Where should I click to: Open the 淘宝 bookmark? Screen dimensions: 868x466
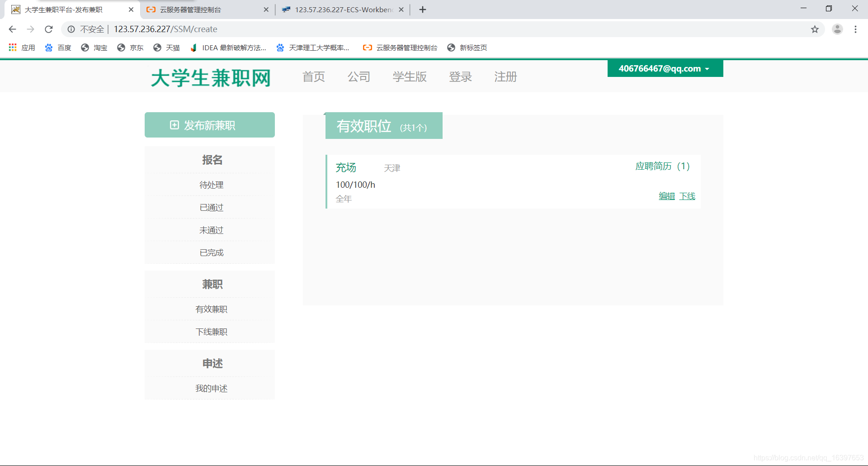(x=94, y=48)
